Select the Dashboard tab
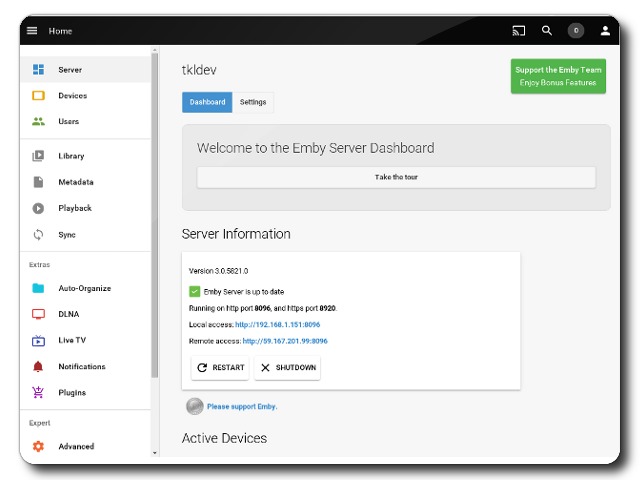 tap(207, 102)
